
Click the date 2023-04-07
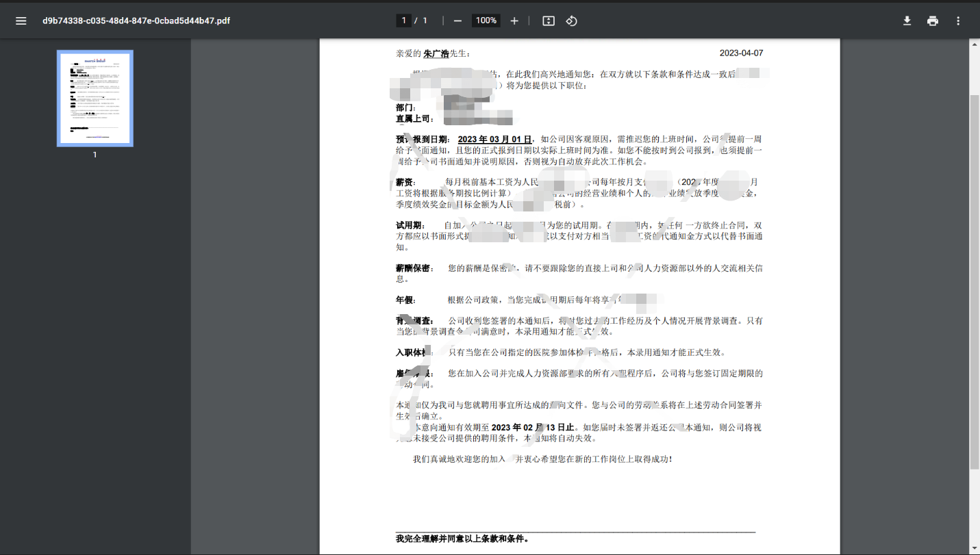[x=741, y=53]
